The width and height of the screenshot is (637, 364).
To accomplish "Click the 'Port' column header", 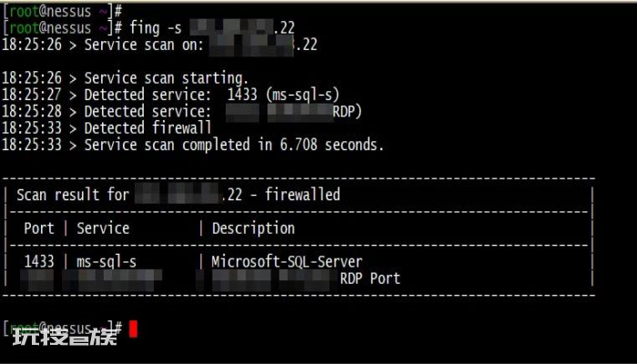I will tap(38, 228).
